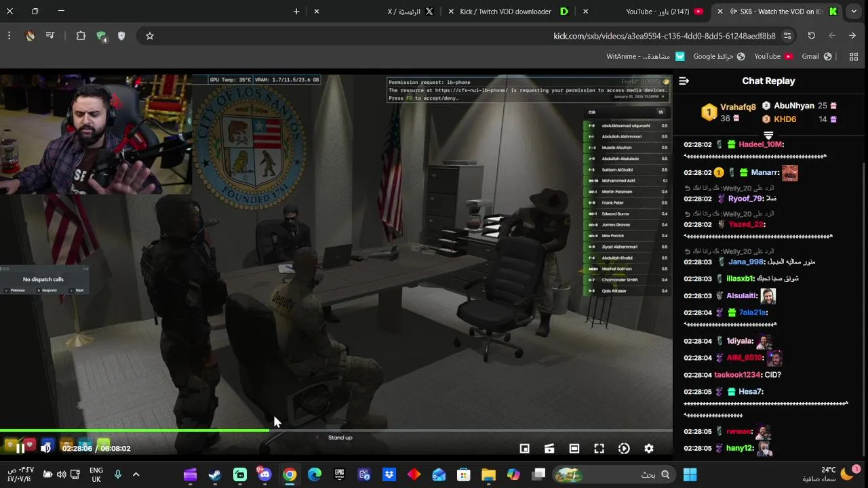
Task: Click the clip icon in player controls
Action: click(549, 448)
